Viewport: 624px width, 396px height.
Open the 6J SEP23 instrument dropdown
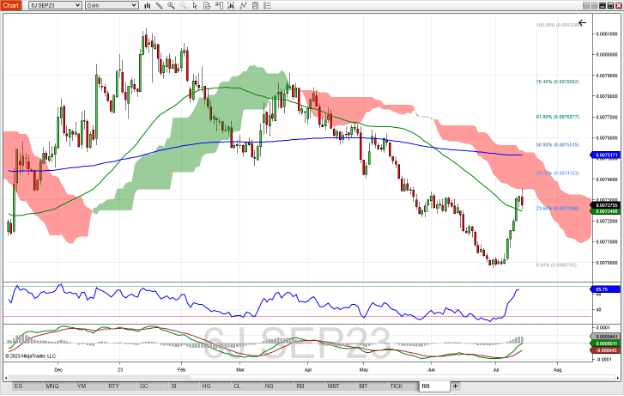tap(55, 6)
